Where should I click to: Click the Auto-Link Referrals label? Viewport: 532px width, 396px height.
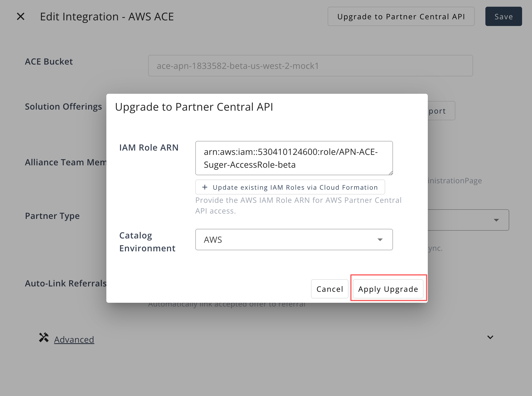click(x=66, y=283)
